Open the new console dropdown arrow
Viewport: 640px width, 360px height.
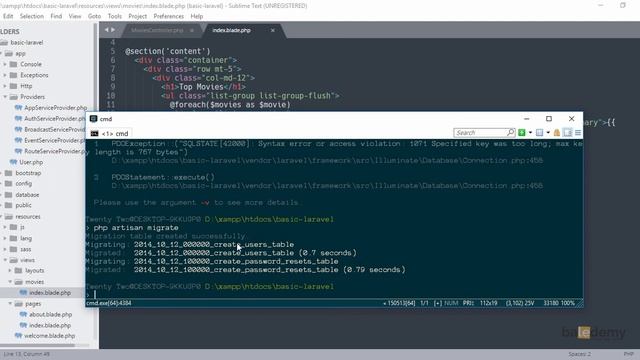[530, 133]
